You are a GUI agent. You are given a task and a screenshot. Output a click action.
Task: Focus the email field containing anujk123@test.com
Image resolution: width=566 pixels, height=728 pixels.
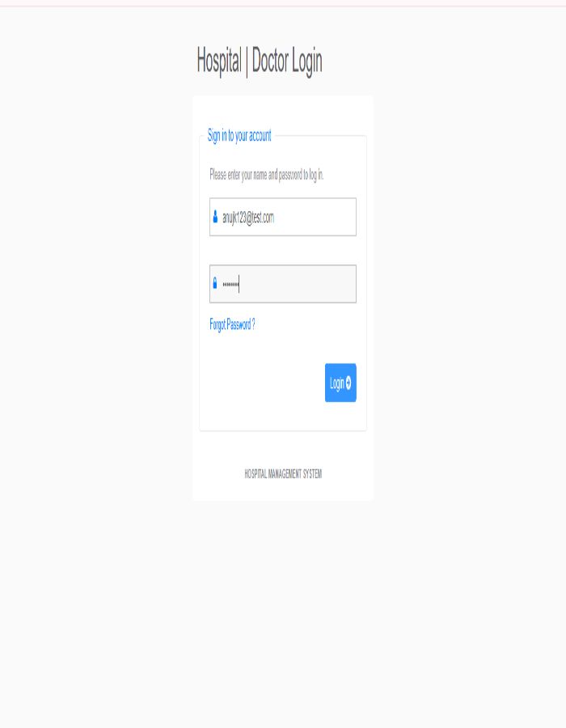[x=283, y=217]
